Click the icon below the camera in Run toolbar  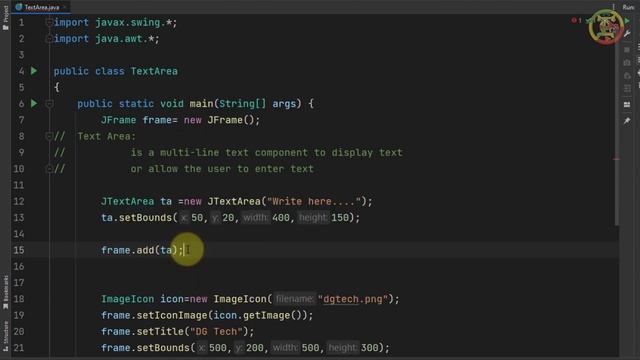click(627, 76)
